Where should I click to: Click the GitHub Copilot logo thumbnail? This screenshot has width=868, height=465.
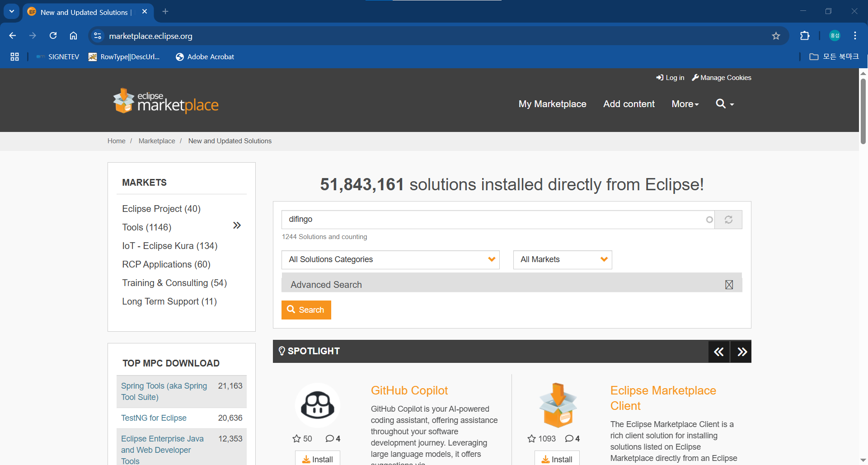point(318,405)
